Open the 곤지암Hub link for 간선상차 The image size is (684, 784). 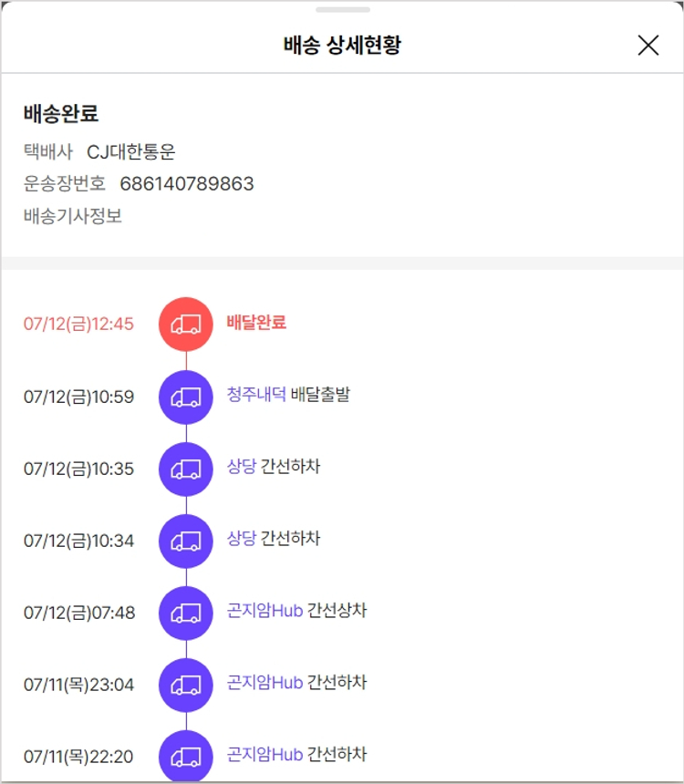264,611
